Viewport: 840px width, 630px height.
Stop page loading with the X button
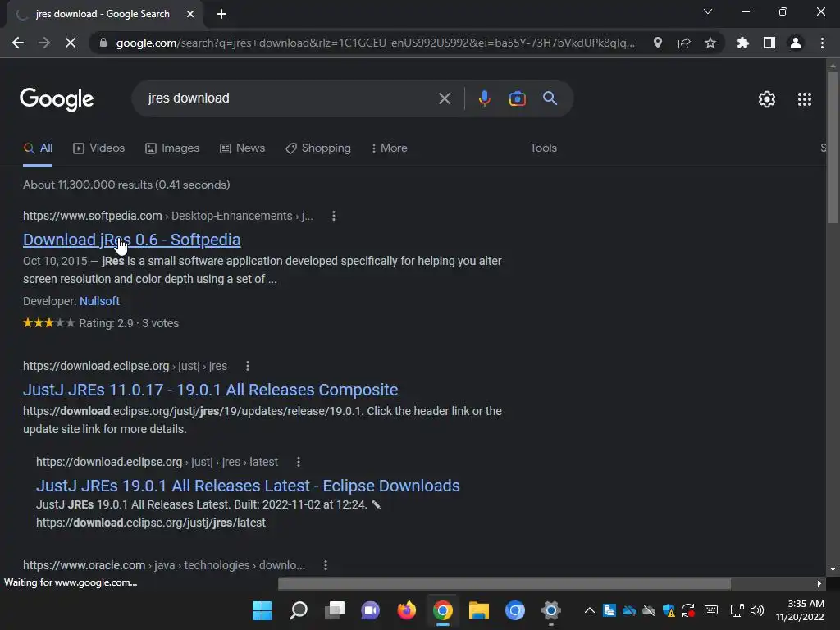(x=71, y=43)
